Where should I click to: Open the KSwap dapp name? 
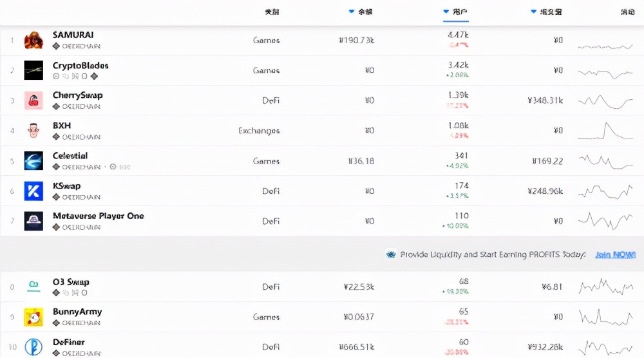pos(66,186)
